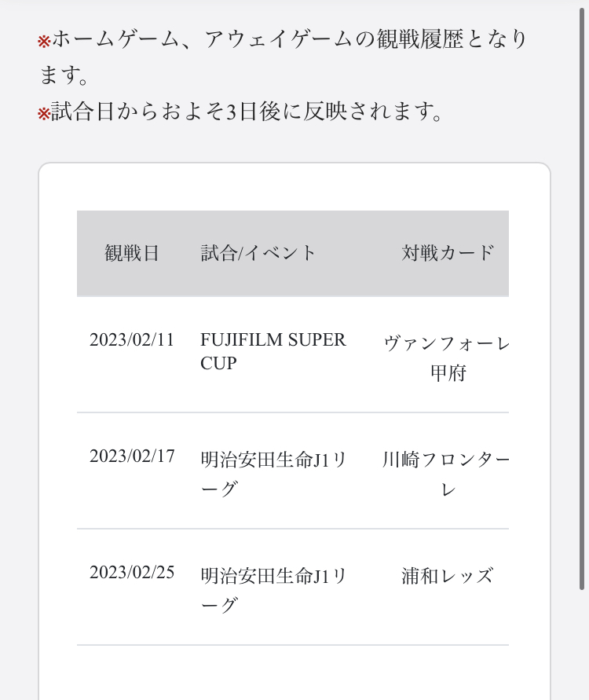
Task: Select 川崎フロンターレ in the match column
Action: click(448, 474)
